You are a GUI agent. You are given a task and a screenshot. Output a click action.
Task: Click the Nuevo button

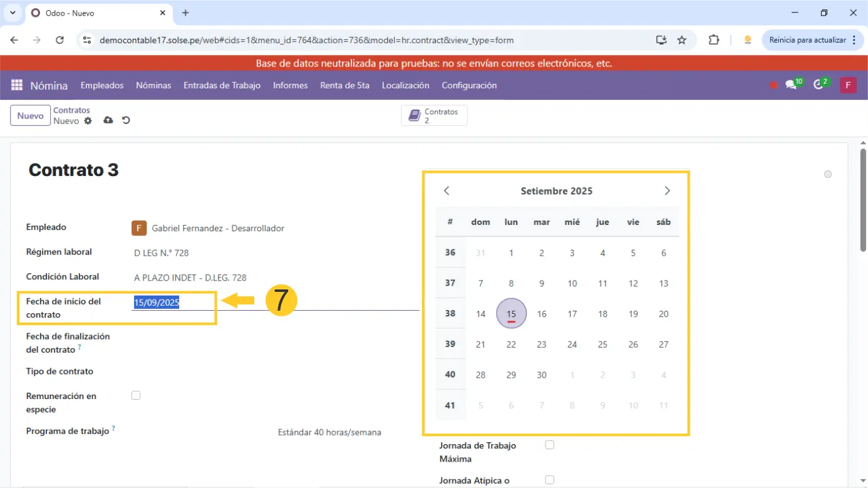[30, 116]
